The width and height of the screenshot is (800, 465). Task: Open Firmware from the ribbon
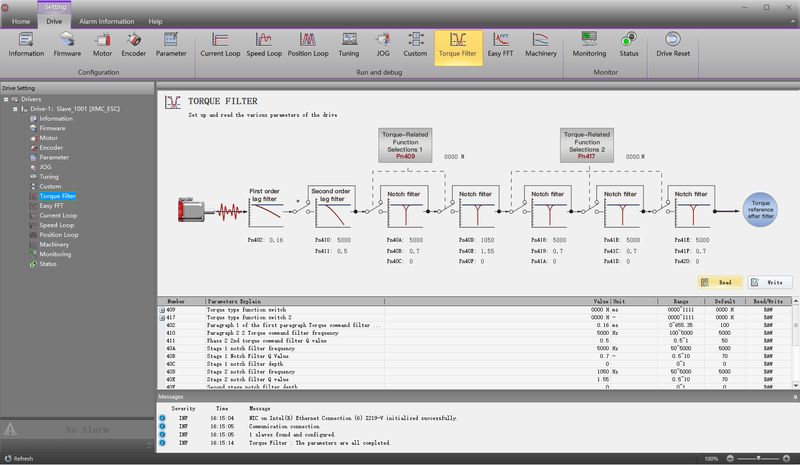pyautogui.click(x=68, y=45)
